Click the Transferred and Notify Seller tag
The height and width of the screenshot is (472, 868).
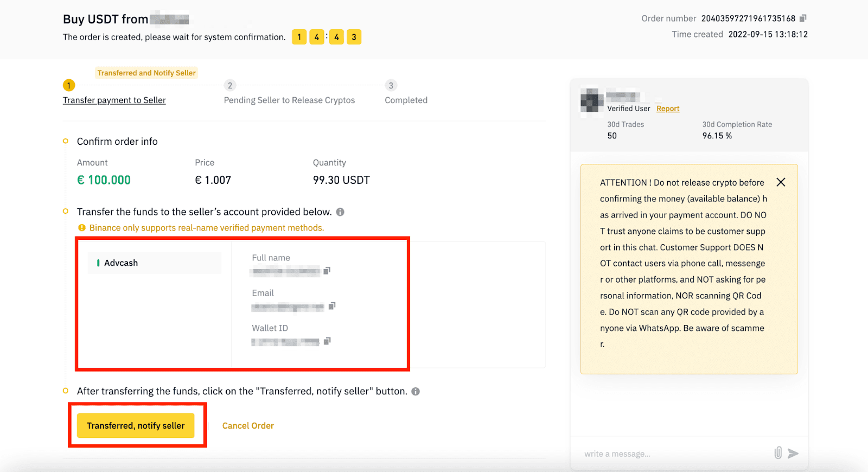[146, 73]
